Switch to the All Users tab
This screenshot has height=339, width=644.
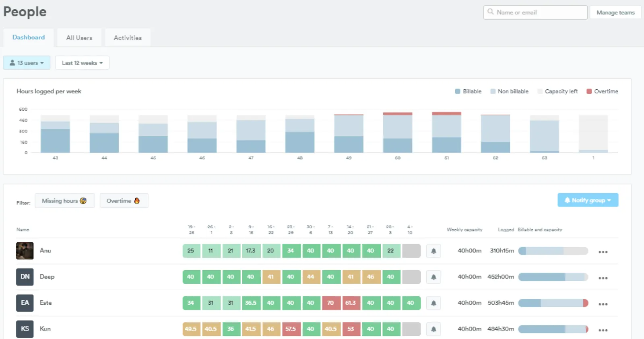click(79, 38)
